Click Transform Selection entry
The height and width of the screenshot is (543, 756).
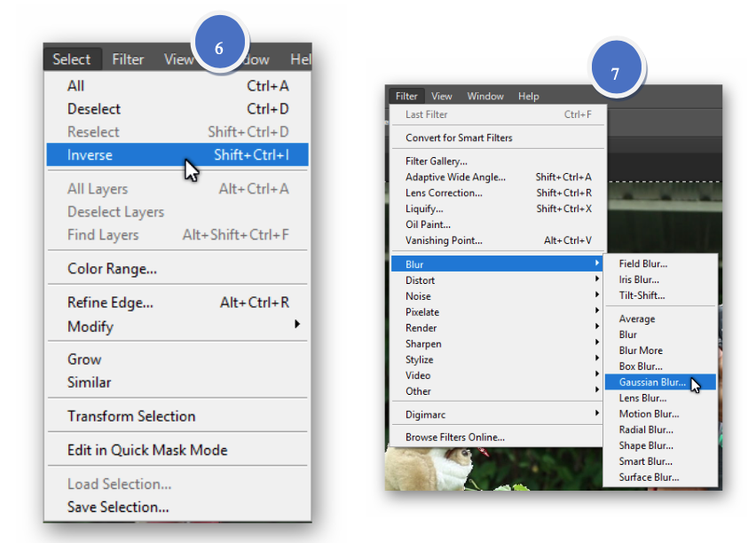131,416
